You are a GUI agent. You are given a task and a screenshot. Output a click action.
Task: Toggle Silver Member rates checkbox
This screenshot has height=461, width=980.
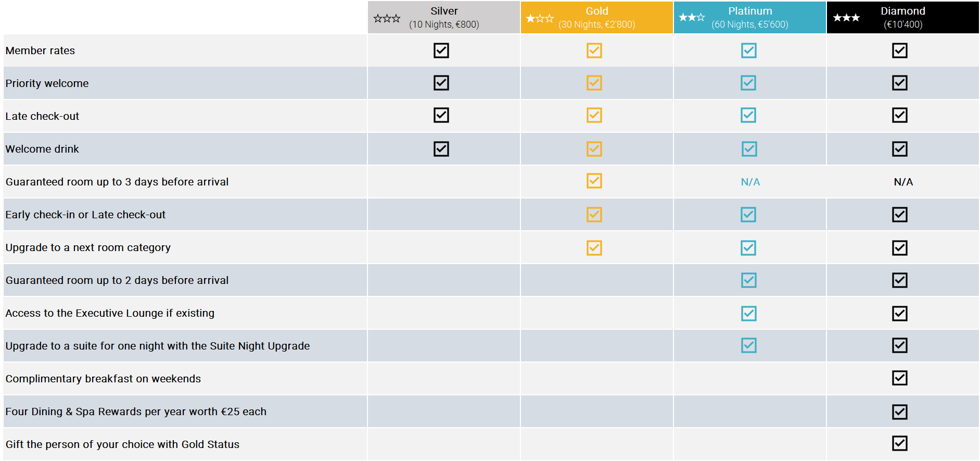441,51
